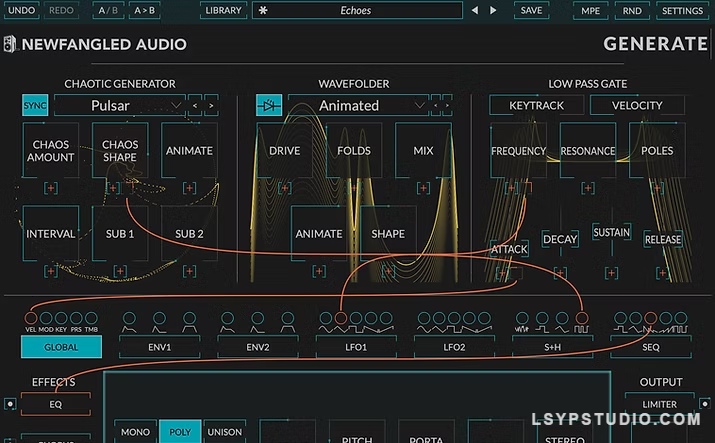Save the current preset

click(x=531, y=10)
